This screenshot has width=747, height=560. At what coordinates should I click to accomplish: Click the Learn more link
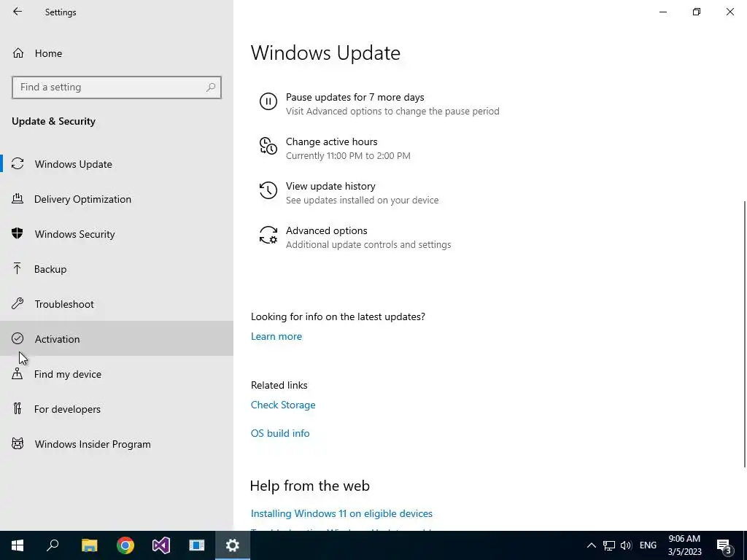[x=276, y=336]
